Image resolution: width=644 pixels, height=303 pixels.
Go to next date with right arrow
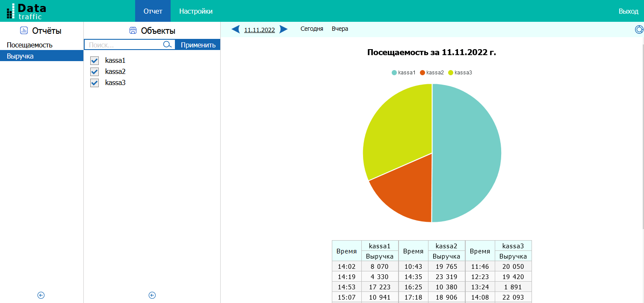tap(283, 29)
